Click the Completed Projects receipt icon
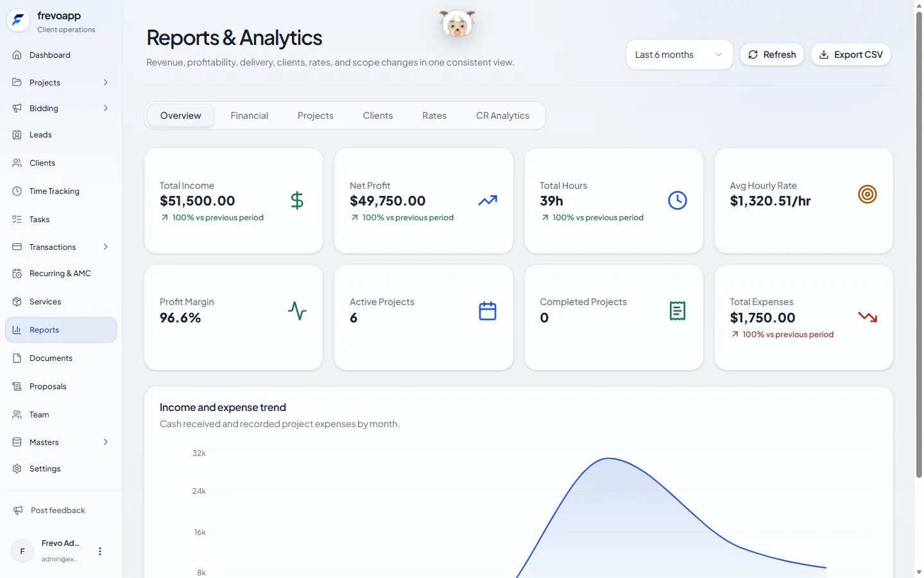 678,311
